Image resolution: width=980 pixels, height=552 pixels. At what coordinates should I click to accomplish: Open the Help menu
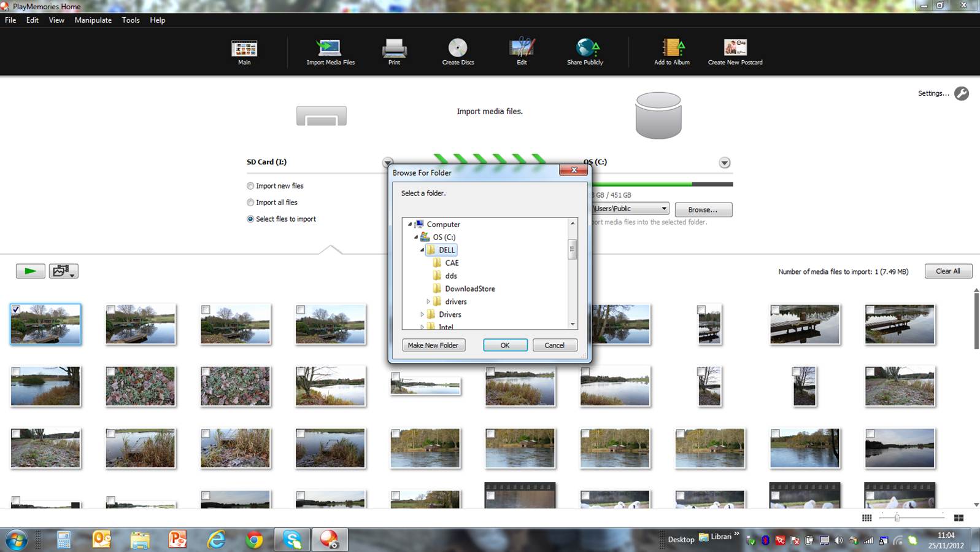pyautogui.click(x=158, y=20)
